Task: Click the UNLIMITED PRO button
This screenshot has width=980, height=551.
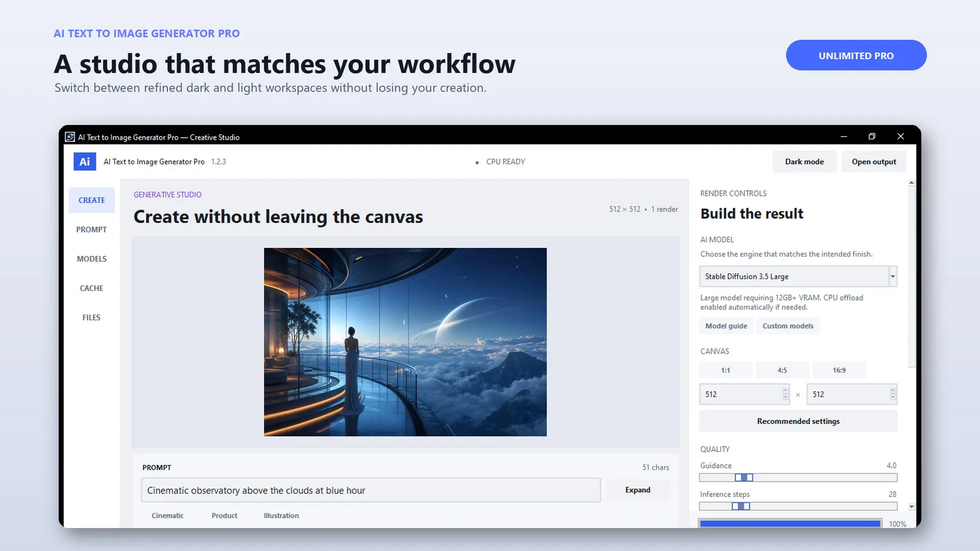Action: coord(856,55)
